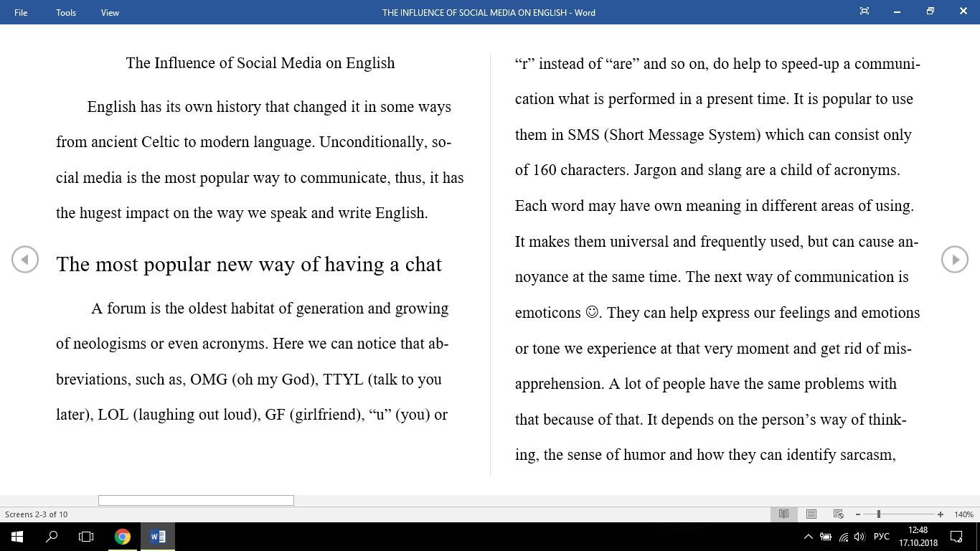Click Screens 2-3 of 10 status indicator

point(37,514)
